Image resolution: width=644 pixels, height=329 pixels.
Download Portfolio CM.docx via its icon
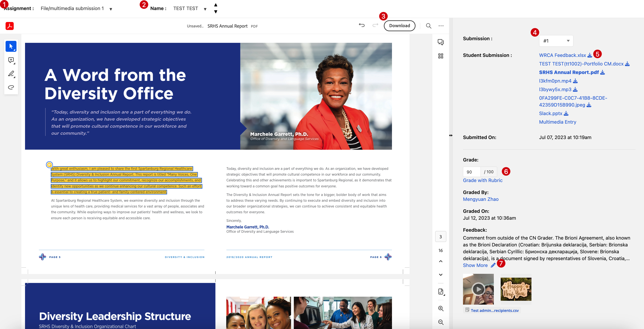(627, 64)
